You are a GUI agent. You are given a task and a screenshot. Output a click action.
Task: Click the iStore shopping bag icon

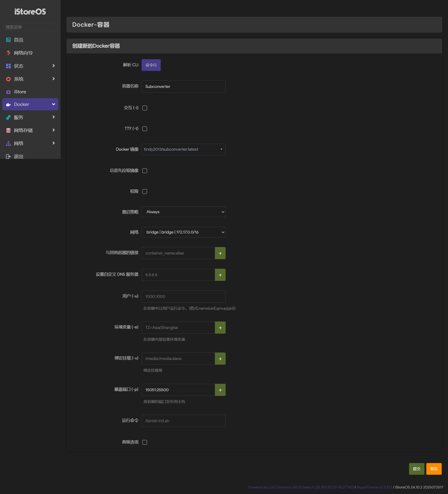[8, 92]
